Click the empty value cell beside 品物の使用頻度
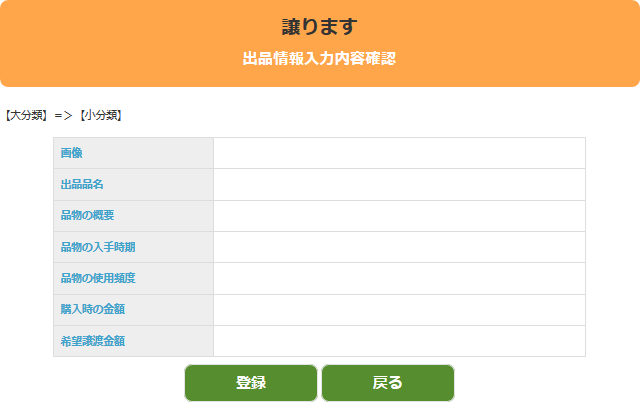The width and height of the screenshot is (640, 406). point(399,278)
